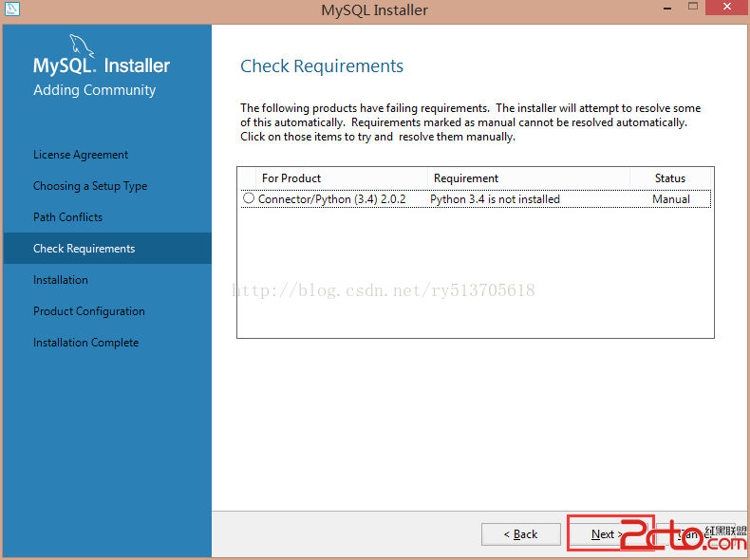750x560 pixels.
Task: Open the Path Conflicts step
Action: 67,217
